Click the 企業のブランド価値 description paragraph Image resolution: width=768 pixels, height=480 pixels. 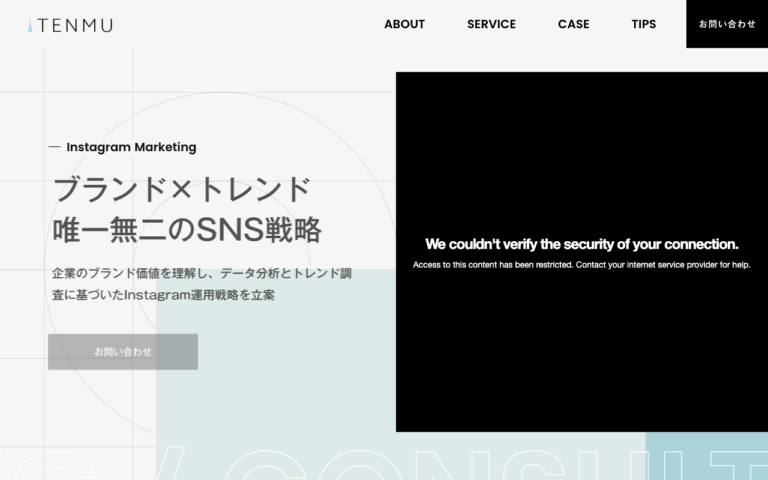pos(202,284)
